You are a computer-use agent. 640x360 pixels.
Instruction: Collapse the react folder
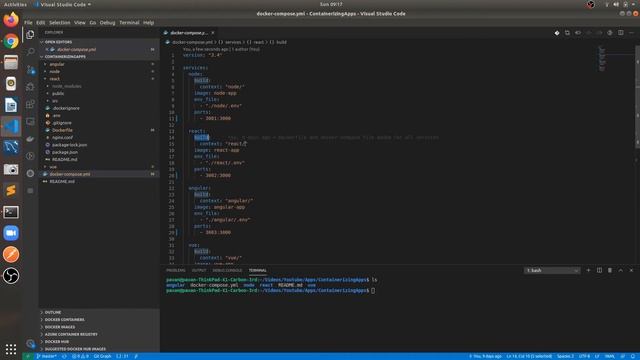[x=99, y=79]
